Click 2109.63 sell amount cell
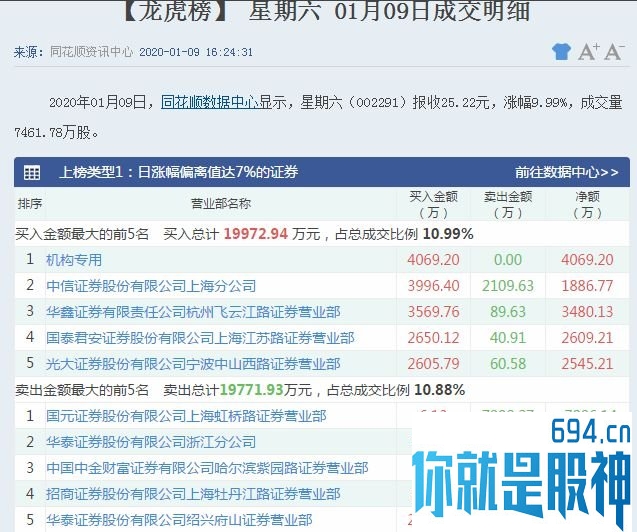The width and height of the screenshot is (637, 532). click(508, 286)
